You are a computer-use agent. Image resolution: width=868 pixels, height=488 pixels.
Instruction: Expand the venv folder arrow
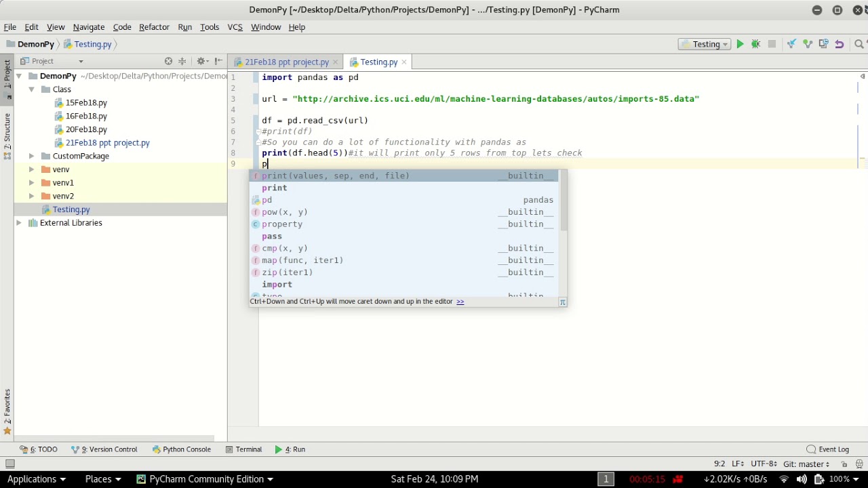click(x=31, y=169)
